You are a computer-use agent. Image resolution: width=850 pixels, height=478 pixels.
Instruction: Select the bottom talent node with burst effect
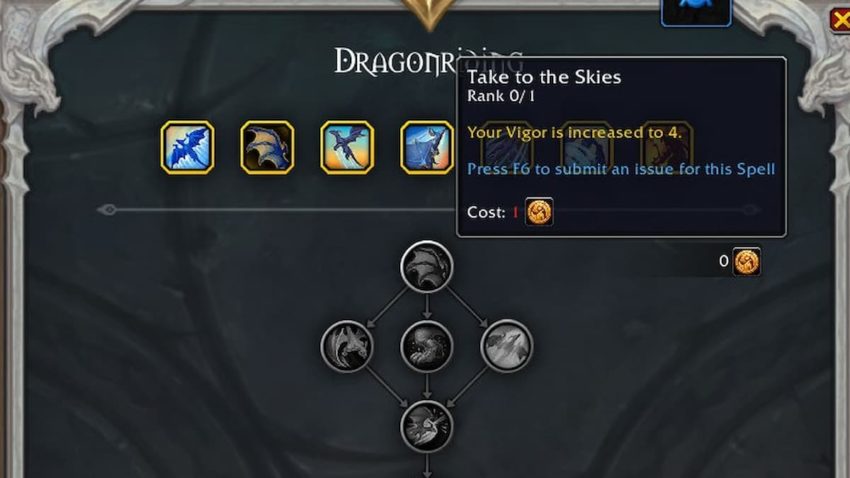tap(427, 426)
